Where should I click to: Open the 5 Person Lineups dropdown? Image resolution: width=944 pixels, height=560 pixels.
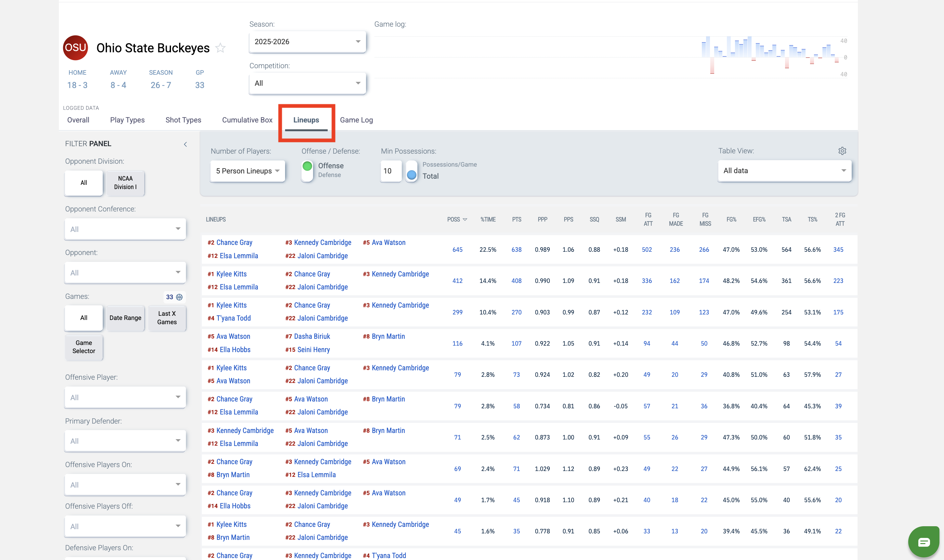click(247, 171)
